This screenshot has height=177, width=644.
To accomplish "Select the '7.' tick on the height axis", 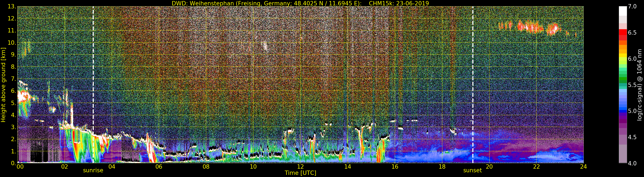I will coord(13,79).
